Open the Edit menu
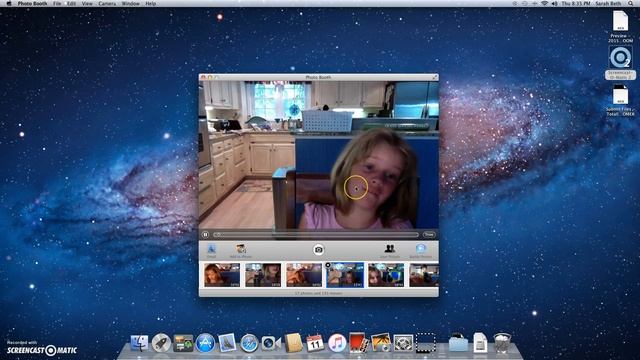 pyautogui.click(x=71, y=3)
